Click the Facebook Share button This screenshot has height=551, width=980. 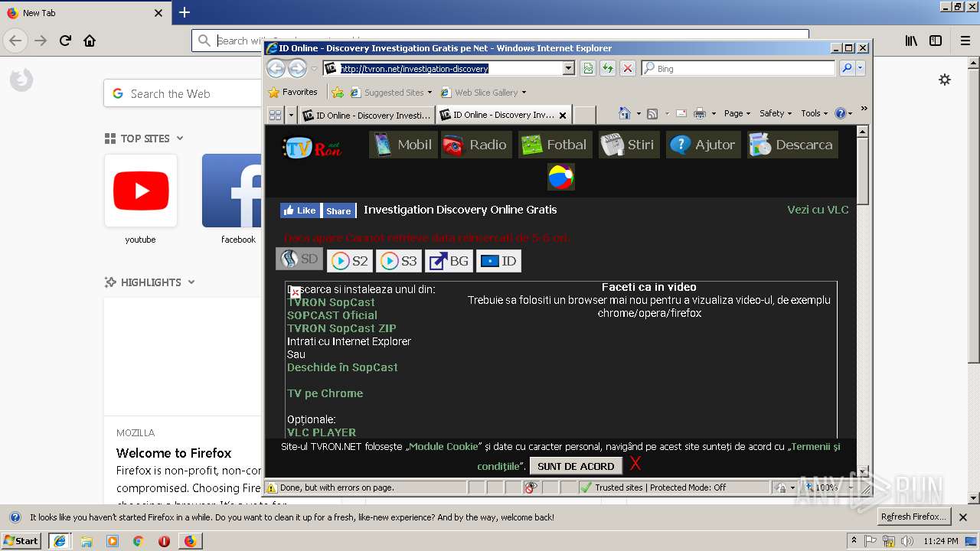click(x=338, y=210)
